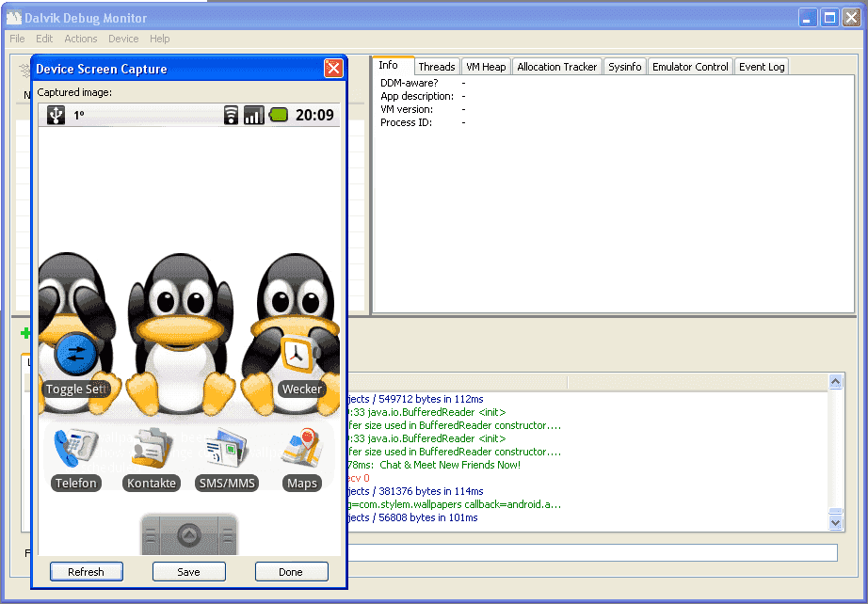Close the Device Screen Capture dialog
This screenshot has width=868, height=604.
point(333,68)
